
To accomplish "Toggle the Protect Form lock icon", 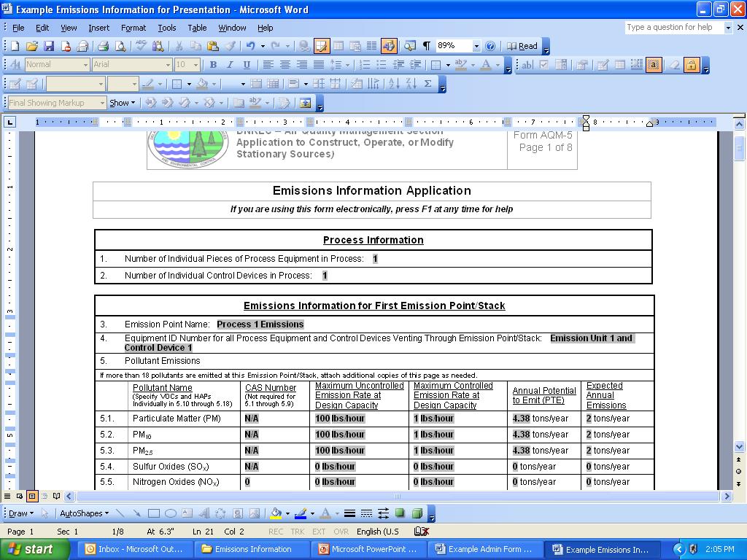I will [x=692, y=65].
